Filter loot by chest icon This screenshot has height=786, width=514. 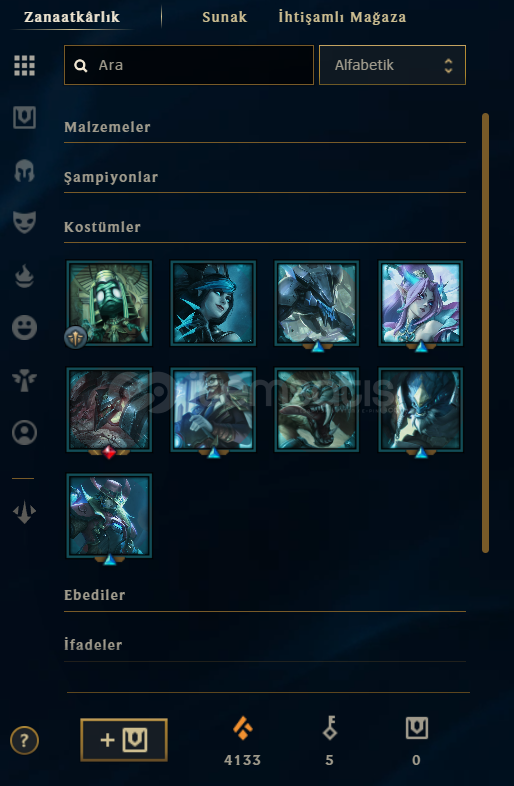tap(25, 118)
